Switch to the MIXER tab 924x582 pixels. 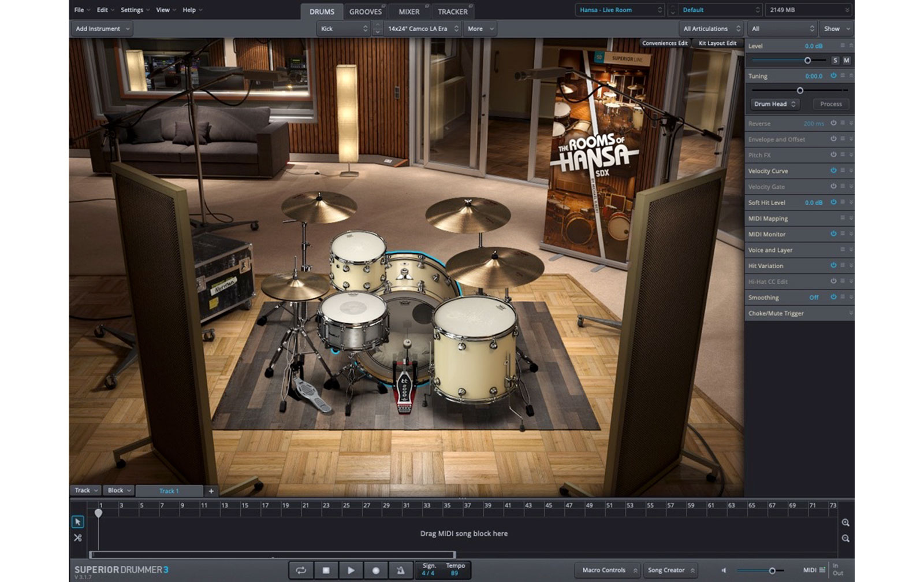click(409, 12)
